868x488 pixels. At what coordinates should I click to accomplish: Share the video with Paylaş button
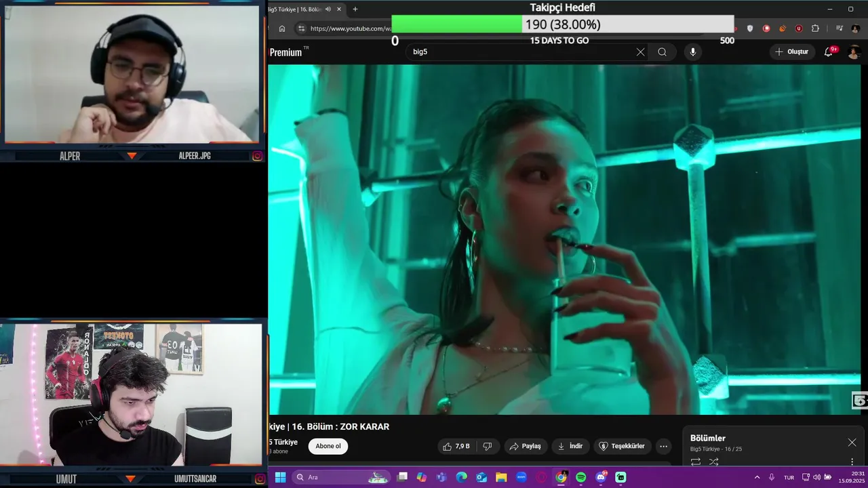tap(525, 446)
